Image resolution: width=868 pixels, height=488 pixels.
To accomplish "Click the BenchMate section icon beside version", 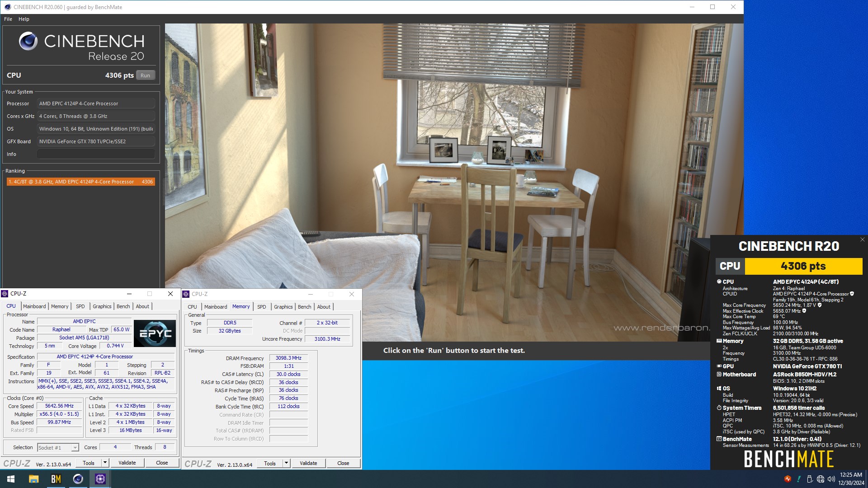I will (x=719, y=439).
